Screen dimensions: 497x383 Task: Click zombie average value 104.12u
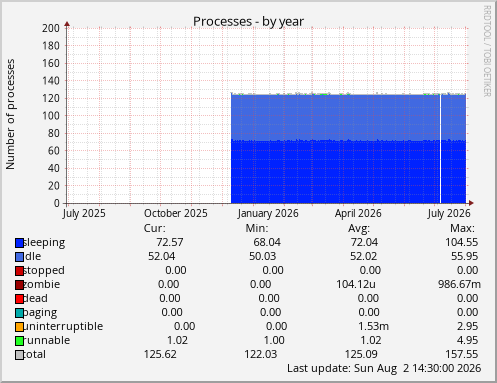pyautogui.click(x=356, y=284)
